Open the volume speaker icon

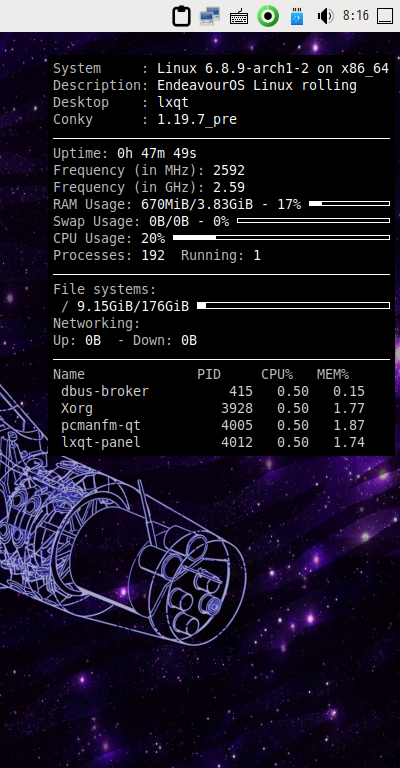click(x=325, y=16)
